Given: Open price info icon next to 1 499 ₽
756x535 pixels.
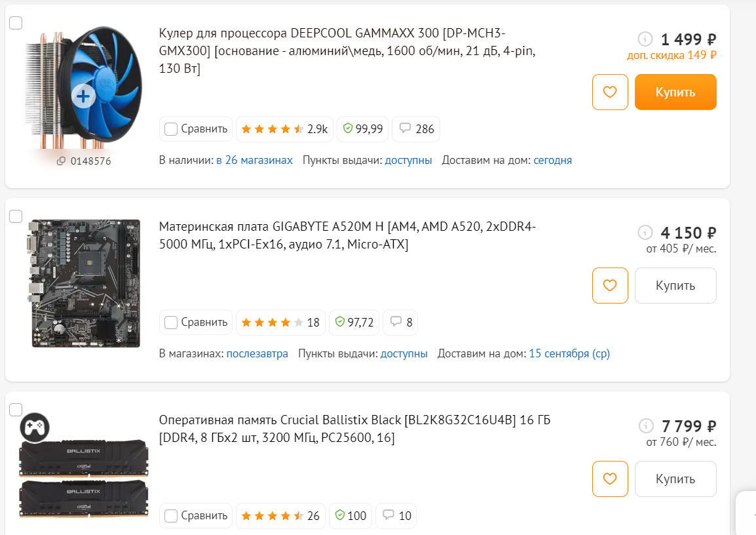Looking at the screenshot, I should [x=645, y=39].
